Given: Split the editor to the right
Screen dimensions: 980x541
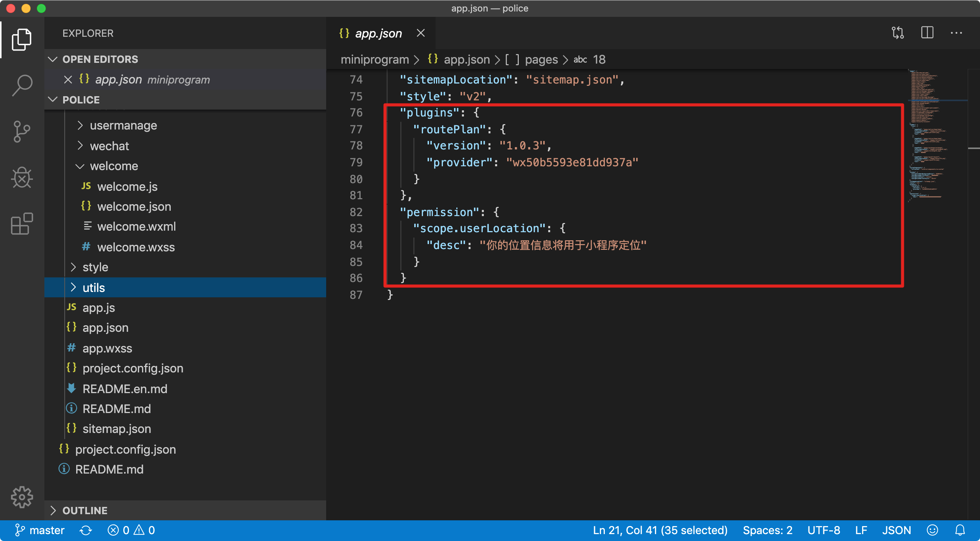Looking at the screenshot, I should click(927, 33).
